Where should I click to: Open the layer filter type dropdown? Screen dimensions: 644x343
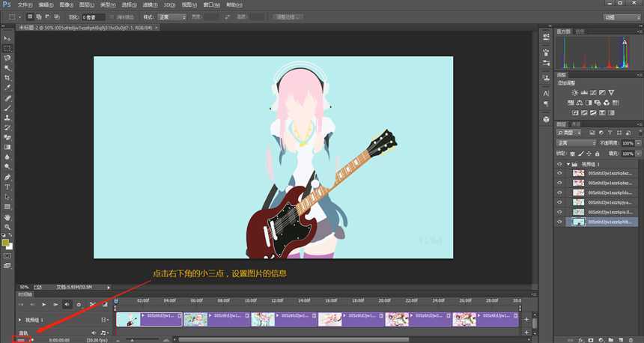coord(569,133)
